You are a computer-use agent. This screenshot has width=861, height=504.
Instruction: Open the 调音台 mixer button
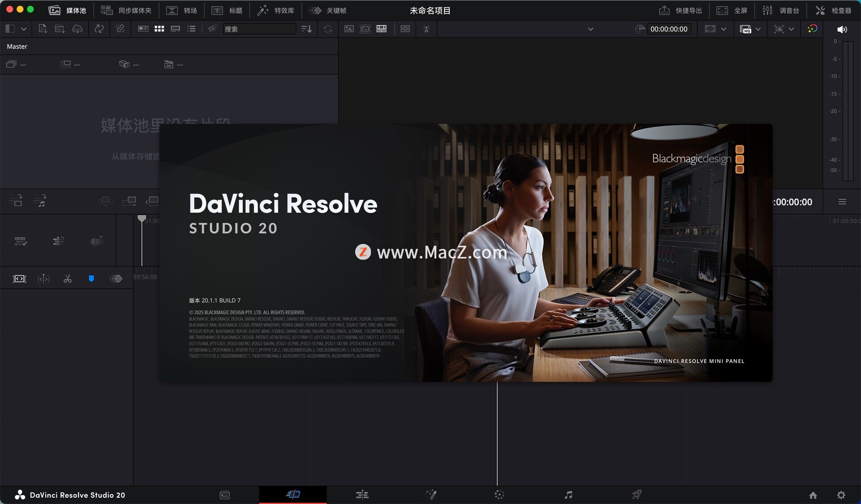[781, 10]
